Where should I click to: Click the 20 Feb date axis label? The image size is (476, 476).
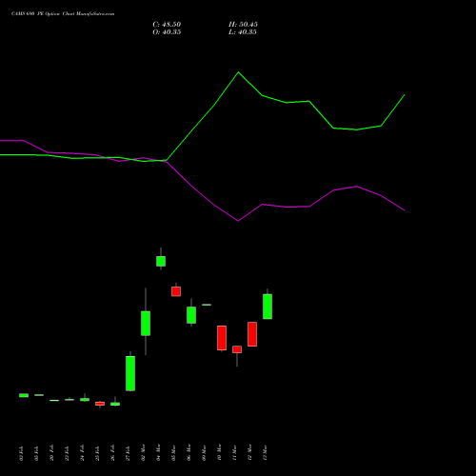51,453
